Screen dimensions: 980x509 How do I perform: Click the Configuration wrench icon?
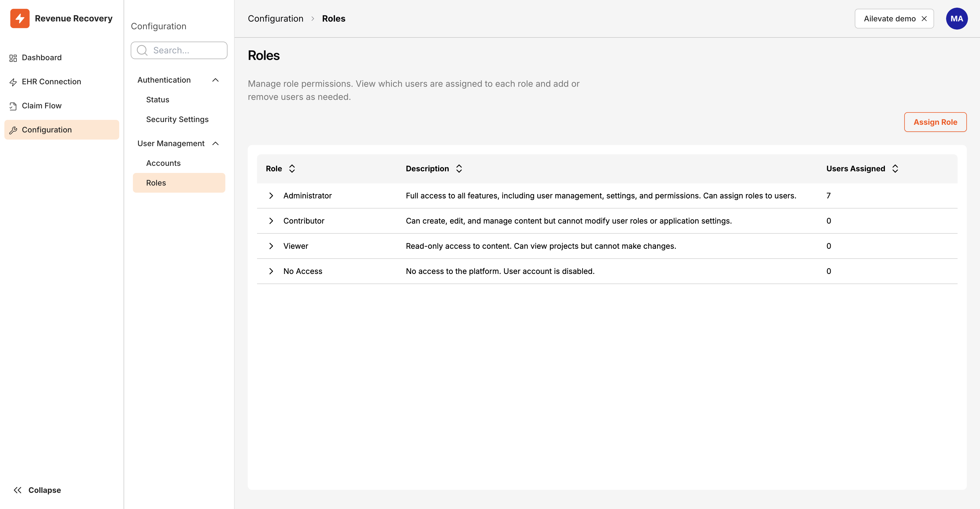(13, 130)
